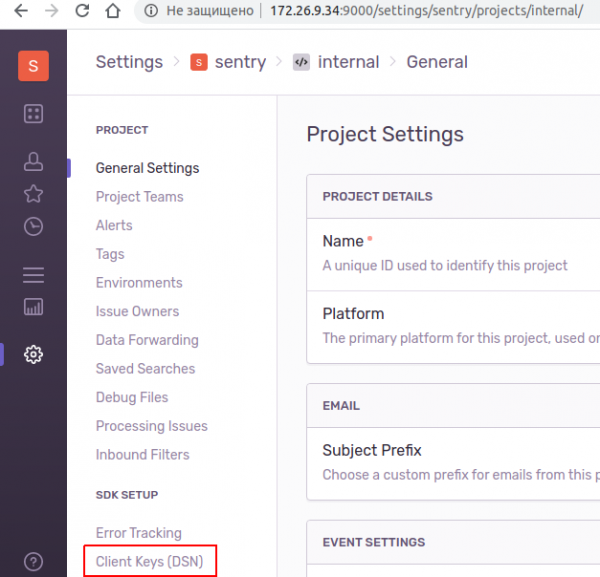The width and height of the screenshot is (600, 577).
Task: Open Inbound Filters settings page
Action: [x=142, y=454]
